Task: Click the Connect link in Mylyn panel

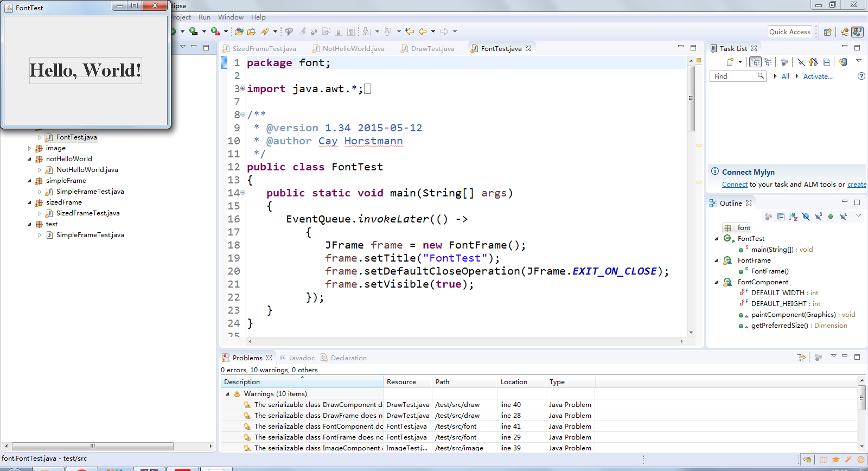Action: tap(735, 184)
